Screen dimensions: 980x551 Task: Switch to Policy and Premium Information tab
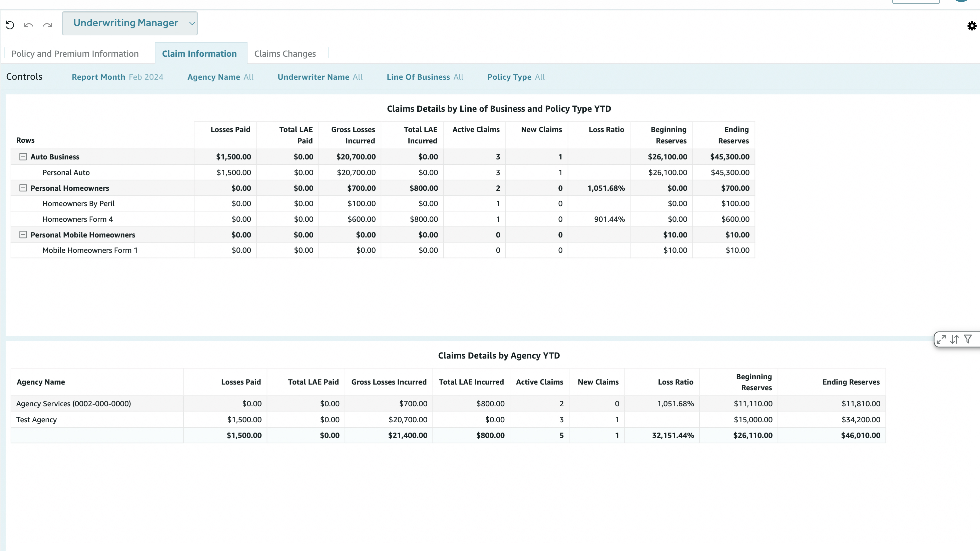(75, 54)
